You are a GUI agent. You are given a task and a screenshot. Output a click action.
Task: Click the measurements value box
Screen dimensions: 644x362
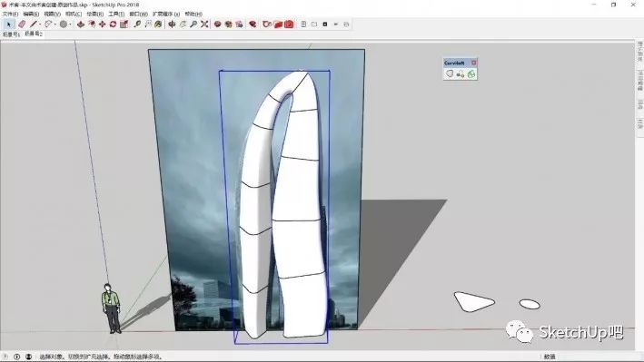[x=591, y=357]
